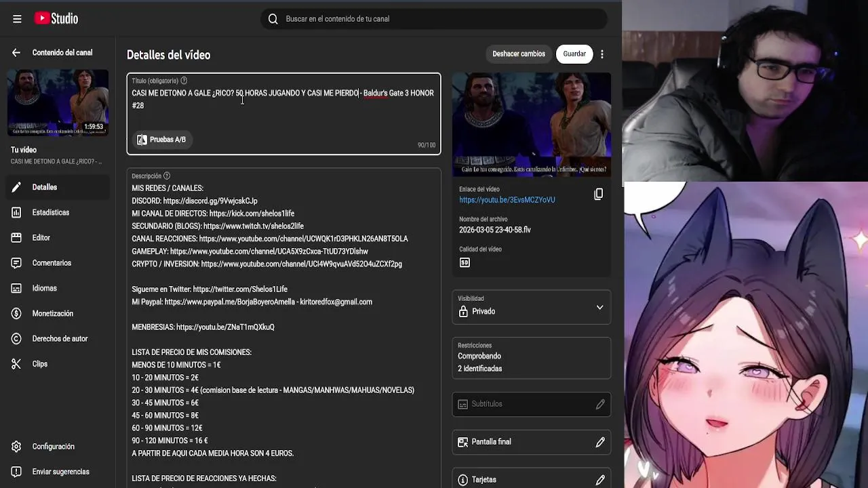868x488 pixels.
Task: Click 'LISTA DE PRECIO DE MIS COMISIONES' line
Action: pos(192,352)
